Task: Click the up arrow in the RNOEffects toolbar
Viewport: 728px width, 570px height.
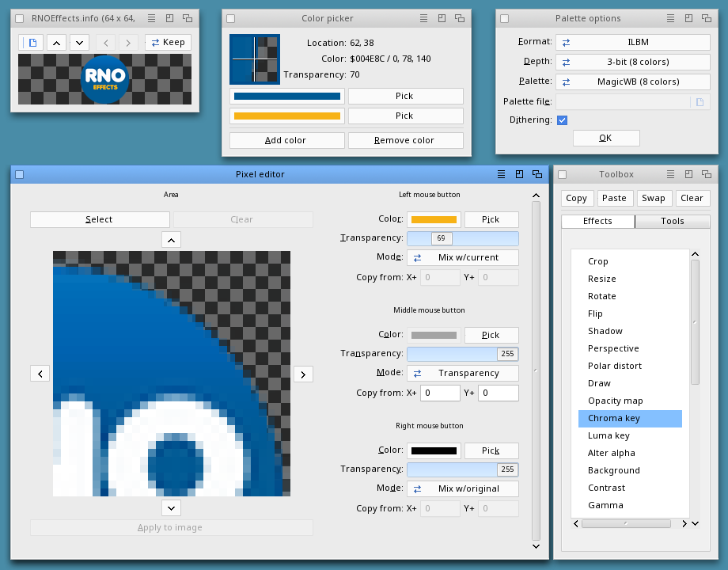Action: tap(56, 42)
